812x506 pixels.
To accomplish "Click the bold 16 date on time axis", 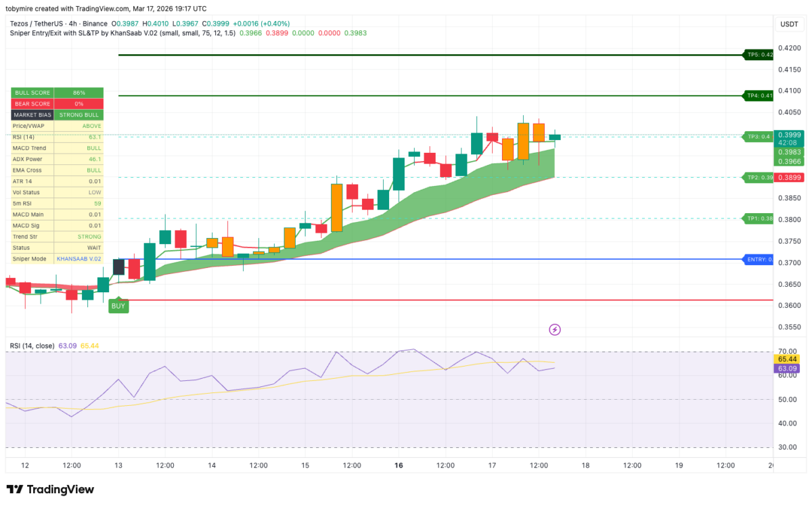I will tap(399, 465).
